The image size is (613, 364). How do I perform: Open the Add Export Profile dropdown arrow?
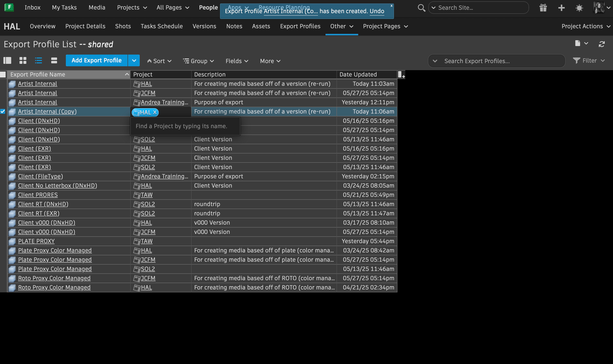[134, 60]
